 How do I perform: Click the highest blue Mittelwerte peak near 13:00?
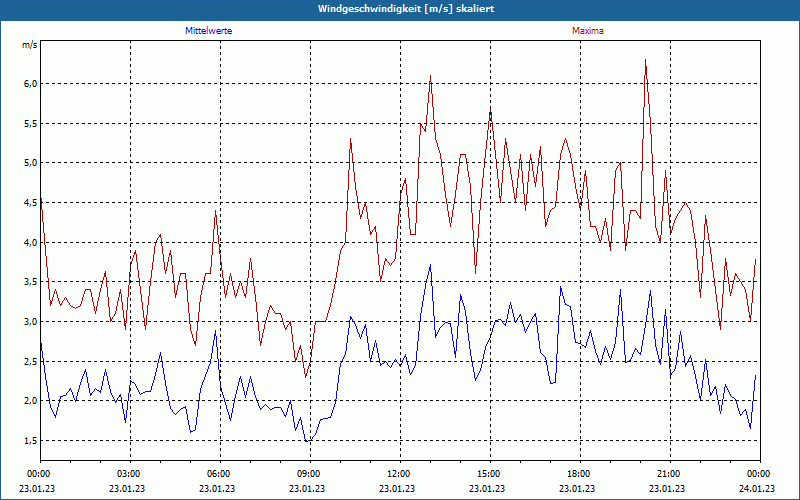click(x=431, y=265)
